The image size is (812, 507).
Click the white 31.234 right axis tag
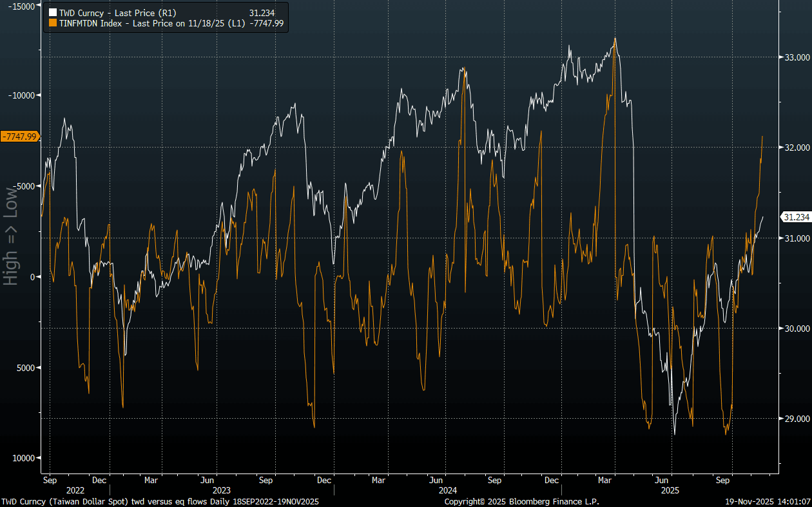tap(796, 217)
